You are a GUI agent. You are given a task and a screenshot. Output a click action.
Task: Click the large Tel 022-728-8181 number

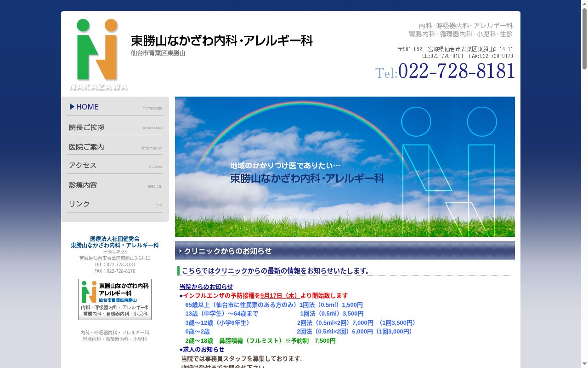(445, 71)
